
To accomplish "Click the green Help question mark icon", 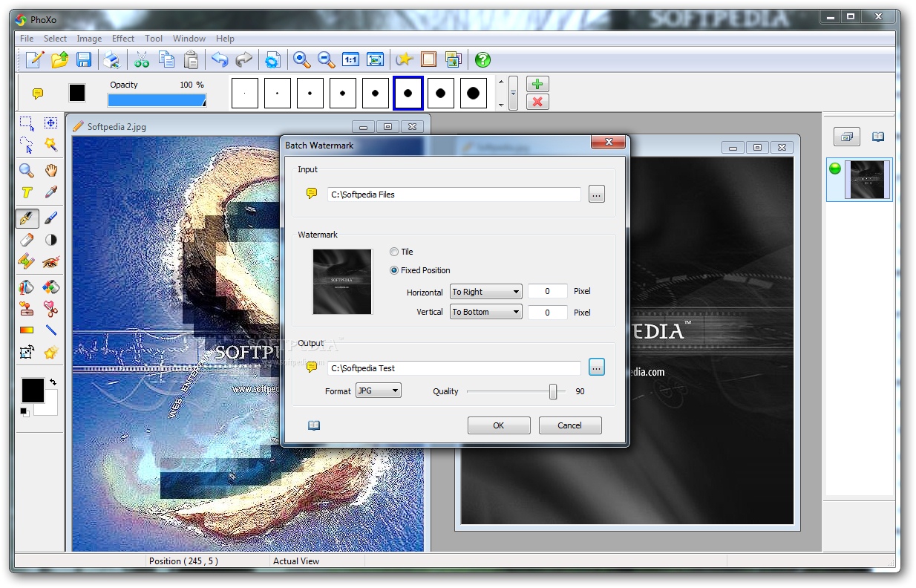I will [482, 60].
